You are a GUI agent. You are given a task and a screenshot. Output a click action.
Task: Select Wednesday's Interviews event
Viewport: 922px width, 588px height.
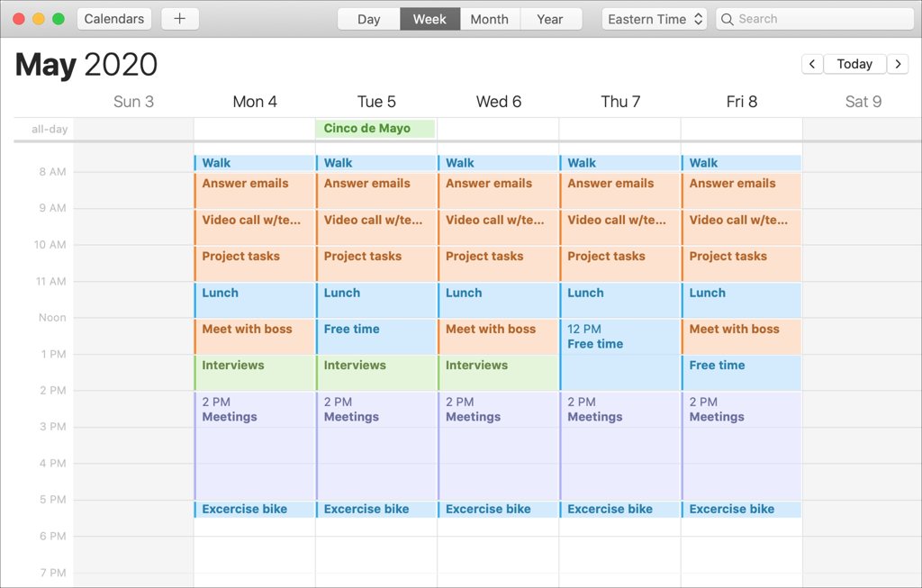tap(498, 372)
